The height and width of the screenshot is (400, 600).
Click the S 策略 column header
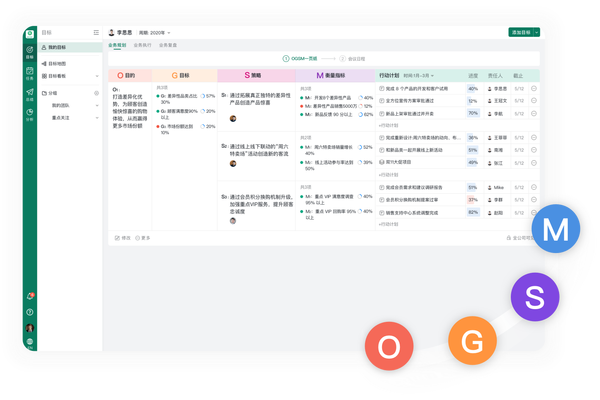(x=256, y=75)
